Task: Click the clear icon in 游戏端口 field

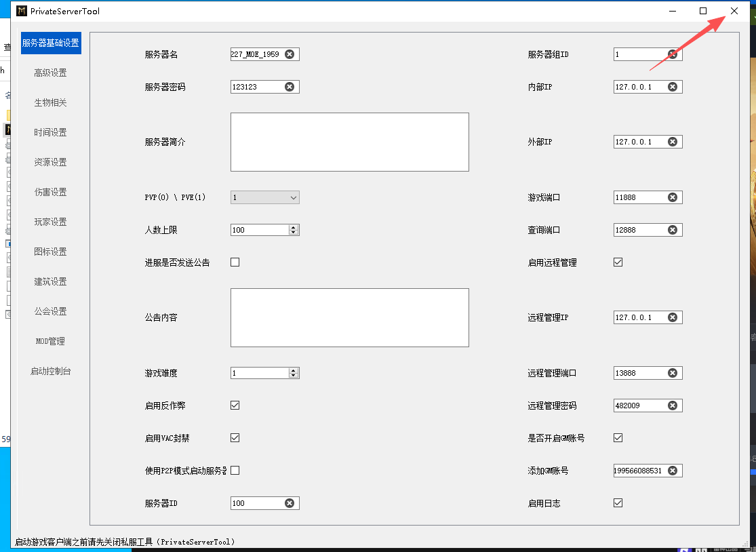Action: pos(673,197)
